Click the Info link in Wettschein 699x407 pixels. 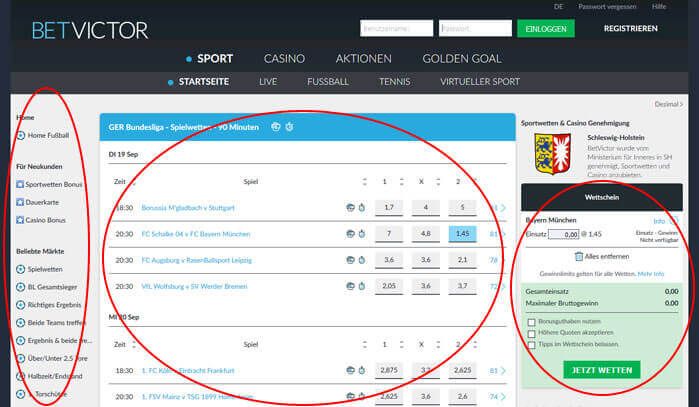(x=659, y=221)
